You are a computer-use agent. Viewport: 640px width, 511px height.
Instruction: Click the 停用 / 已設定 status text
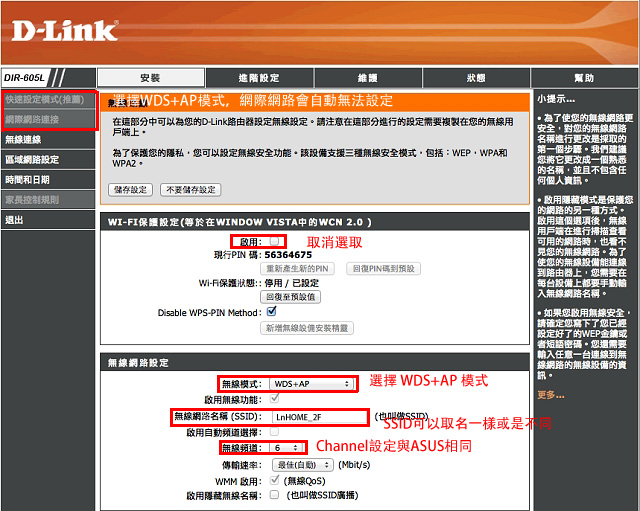291,283
